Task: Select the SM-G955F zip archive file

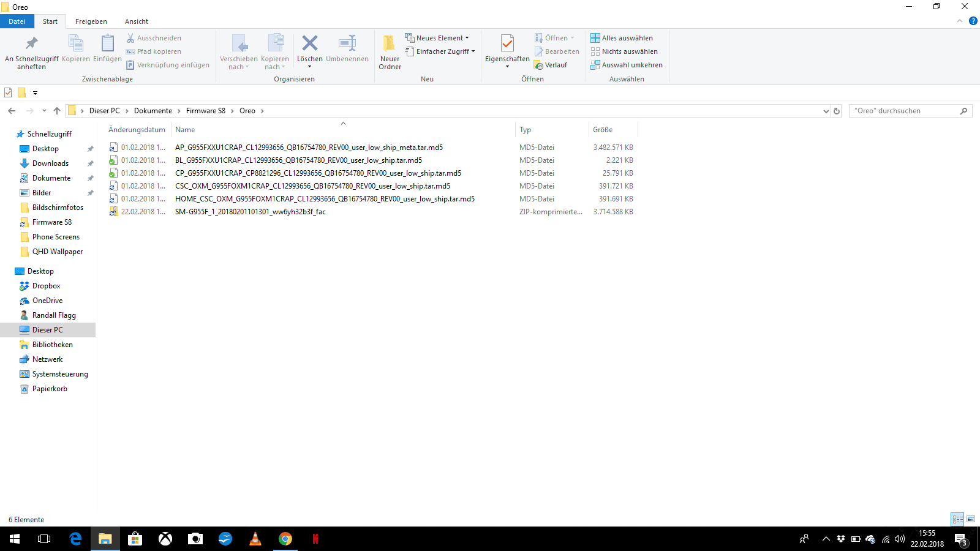Action: click(251, 212)
